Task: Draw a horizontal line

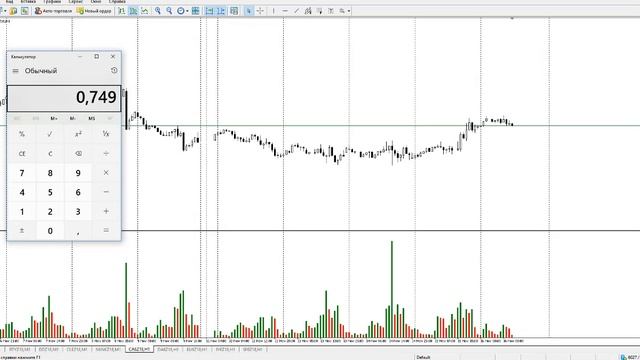Action: (285, 11)
